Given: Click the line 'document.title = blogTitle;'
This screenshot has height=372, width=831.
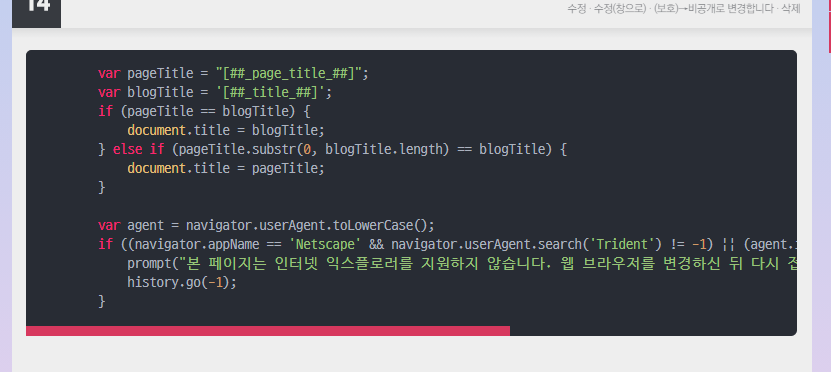Looking at the screenshot, I should coord(226,130).
